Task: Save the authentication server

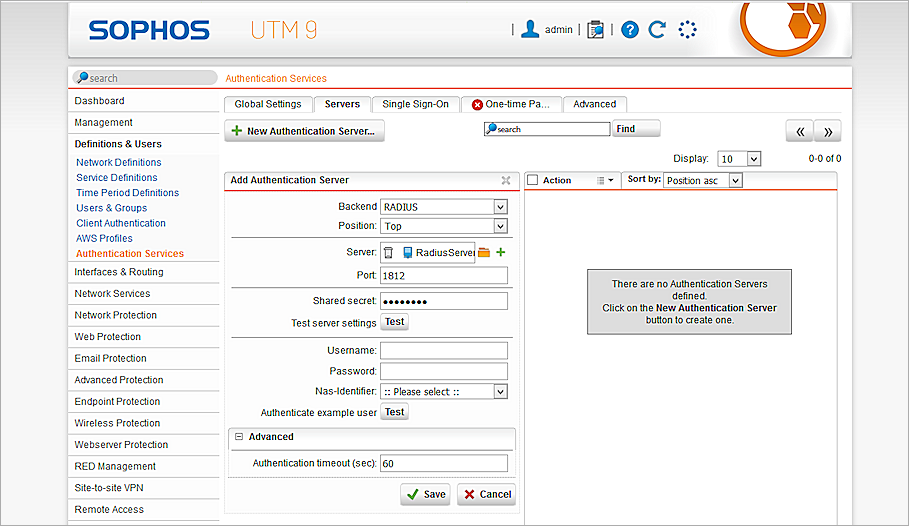Action: coord(425,494)
